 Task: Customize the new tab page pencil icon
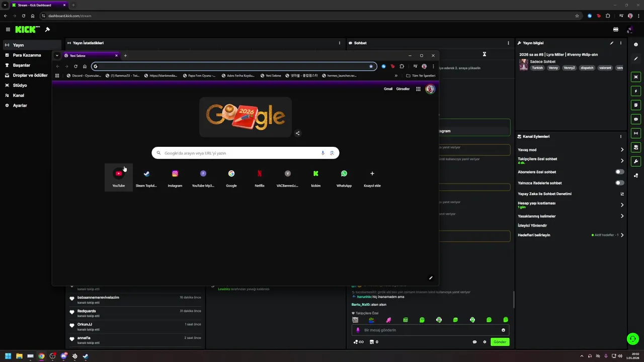[x=431, y=278]
